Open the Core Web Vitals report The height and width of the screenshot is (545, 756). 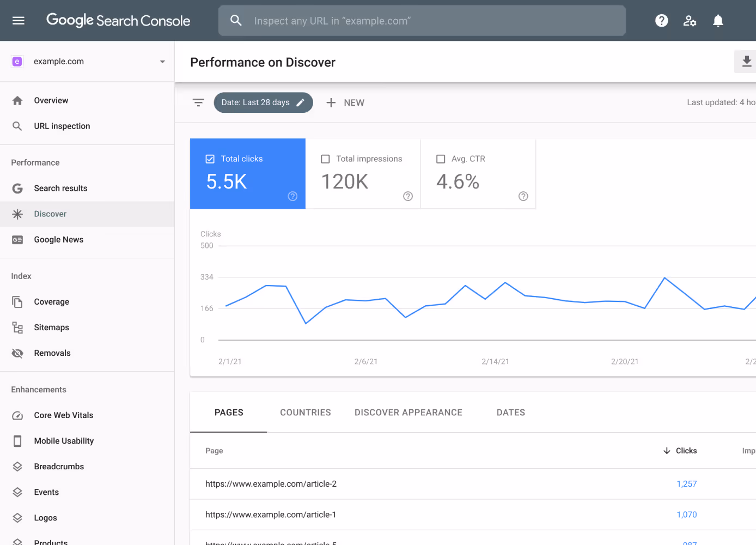click(x=87, y=415)
